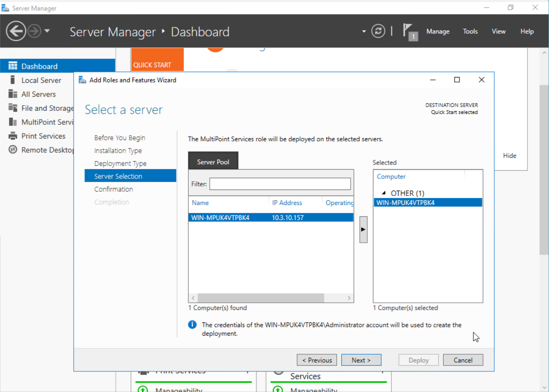This screenshot has width=549, height=392.
Task: Click the Next button
Action: coord(361,360)
